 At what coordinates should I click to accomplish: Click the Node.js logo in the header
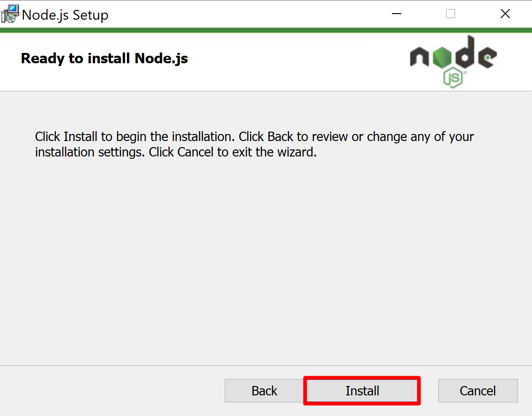pyautogui.click(x=453, y=61)
